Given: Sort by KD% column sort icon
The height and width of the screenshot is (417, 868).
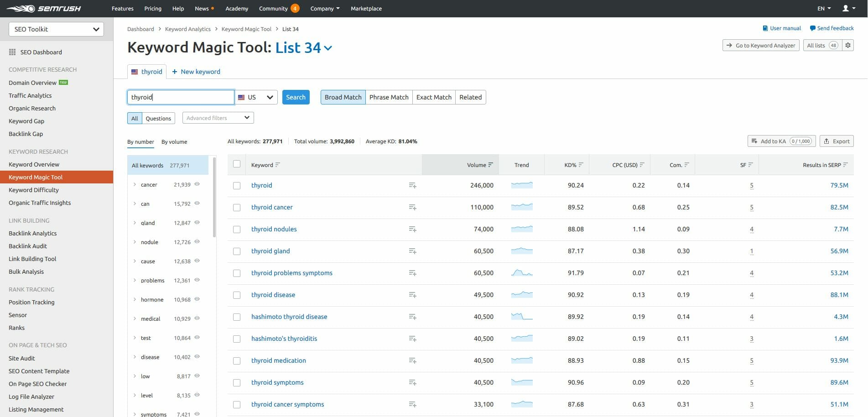Looking at the screenshot, I should (x=581, y=165).
